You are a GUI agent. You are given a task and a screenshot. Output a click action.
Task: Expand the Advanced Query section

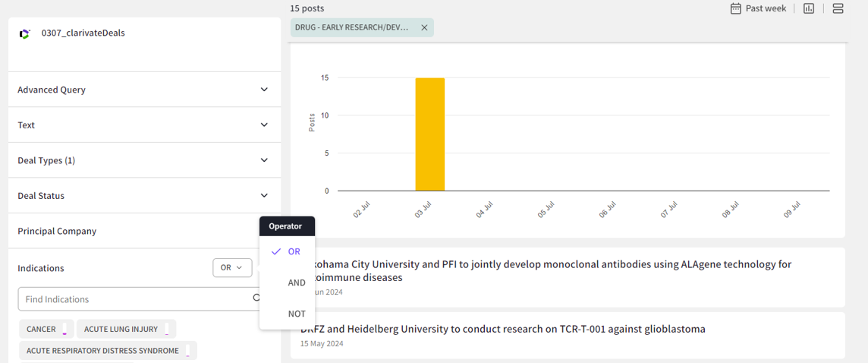[264, 90]
